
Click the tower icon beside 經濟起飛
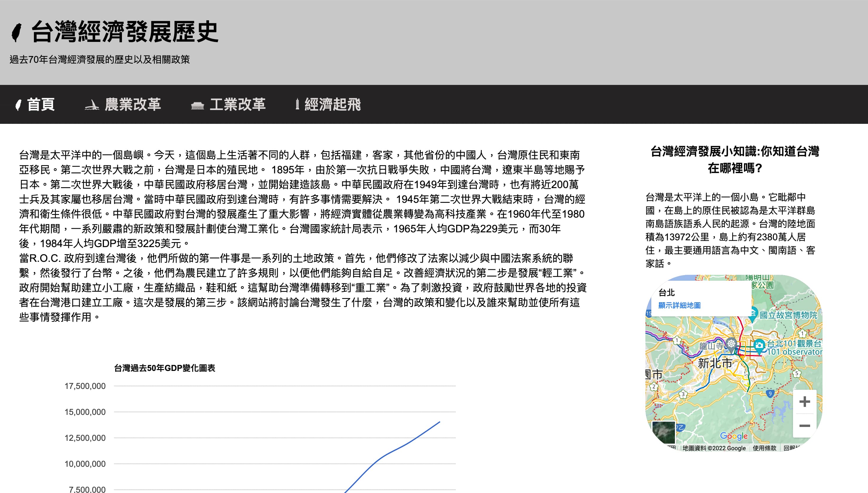point(297,104)
